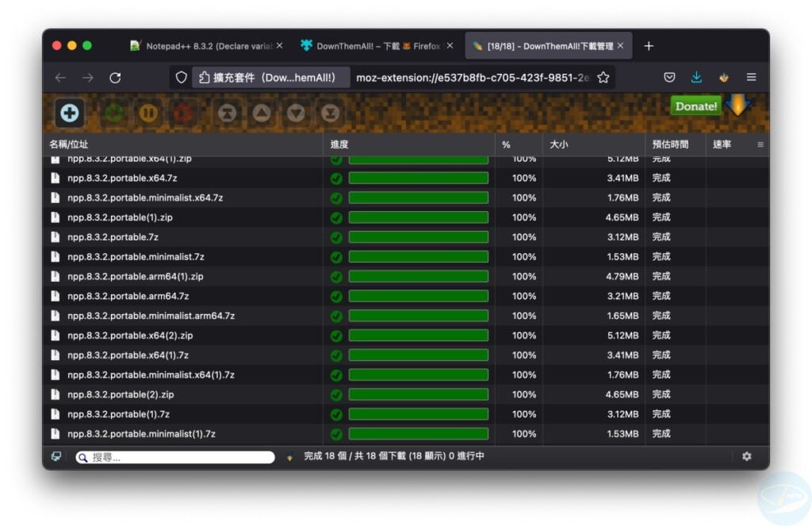Click the add download plus icon
This screenshot has width=812, height=526.
coord(70,113)
